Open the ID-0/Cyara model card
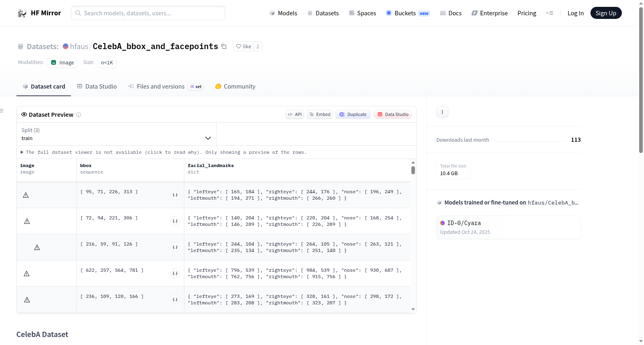This screenshot has width=644, height=345. click(508, 227)
